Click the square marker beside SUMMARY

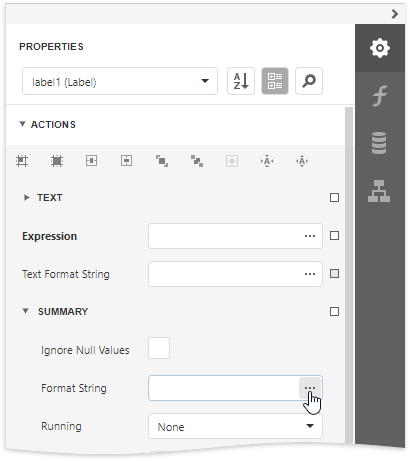click(x=334, y=312)
